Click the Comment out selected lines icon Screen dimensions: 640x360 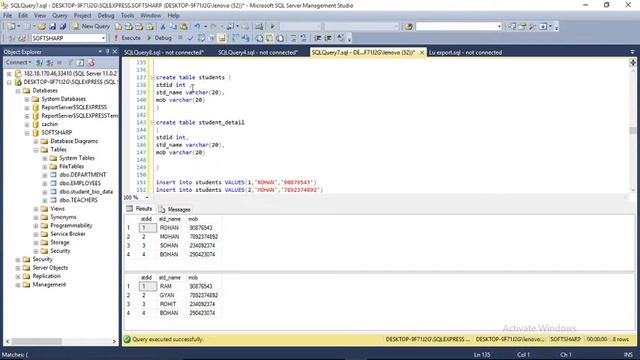[x=293, y=38]
